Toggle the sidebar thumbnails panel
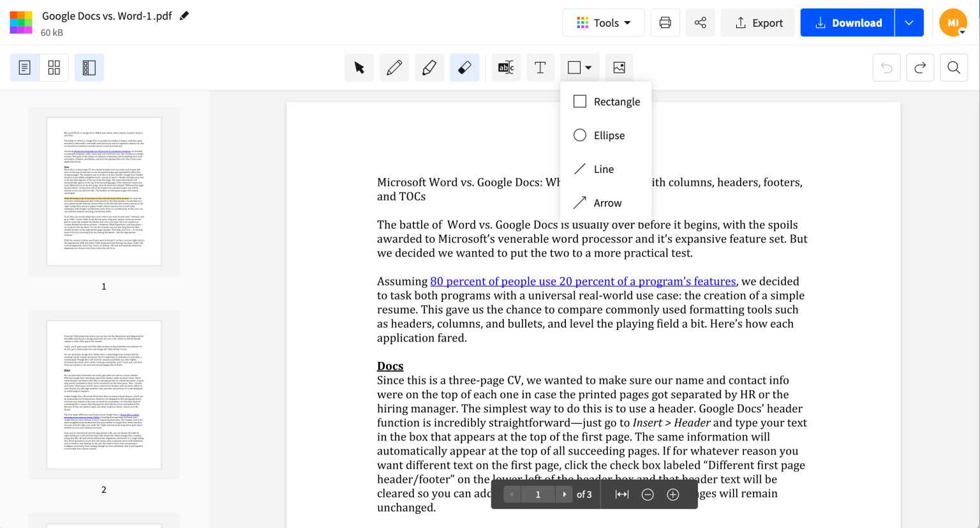Image resolution: width=980 pixels, height=528 pixels. (89, 67)
